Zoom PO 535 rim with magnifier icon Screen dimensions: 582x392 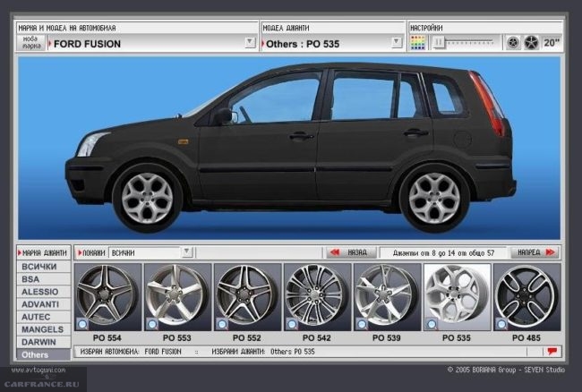pos(432,324)
